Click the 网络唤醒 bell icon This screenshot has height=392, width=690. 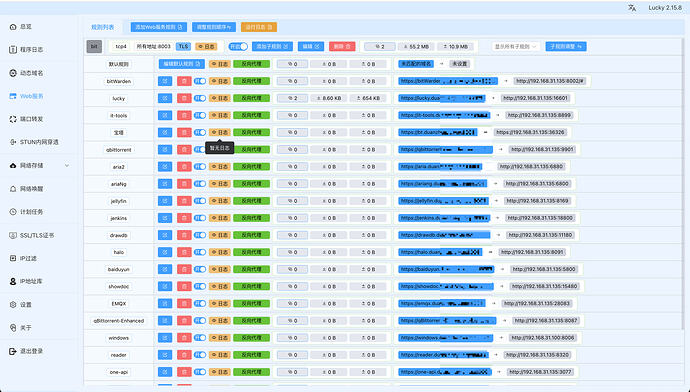pyautogui.click(x=13, y=189)
